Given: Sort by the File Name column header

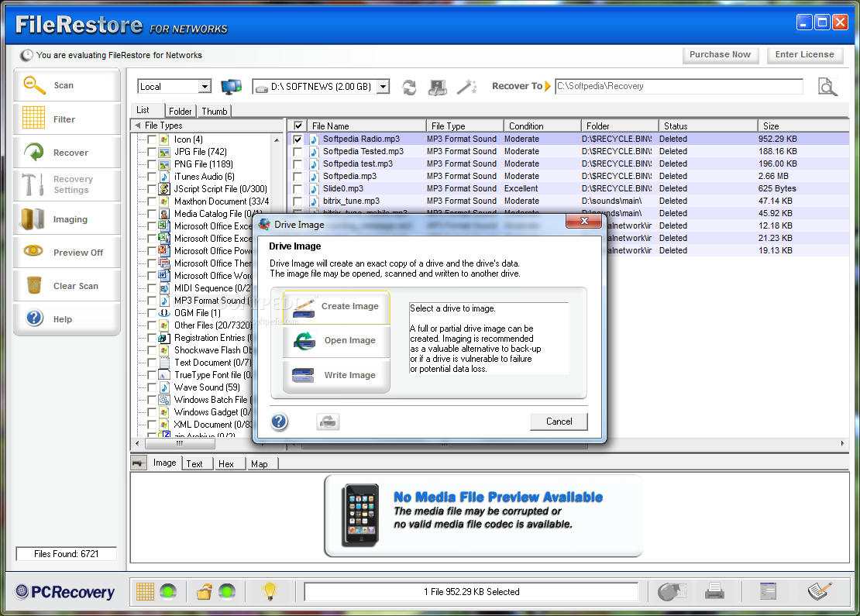Looking at the screenshot, I should pyautogui.click(x=366, y=126).
